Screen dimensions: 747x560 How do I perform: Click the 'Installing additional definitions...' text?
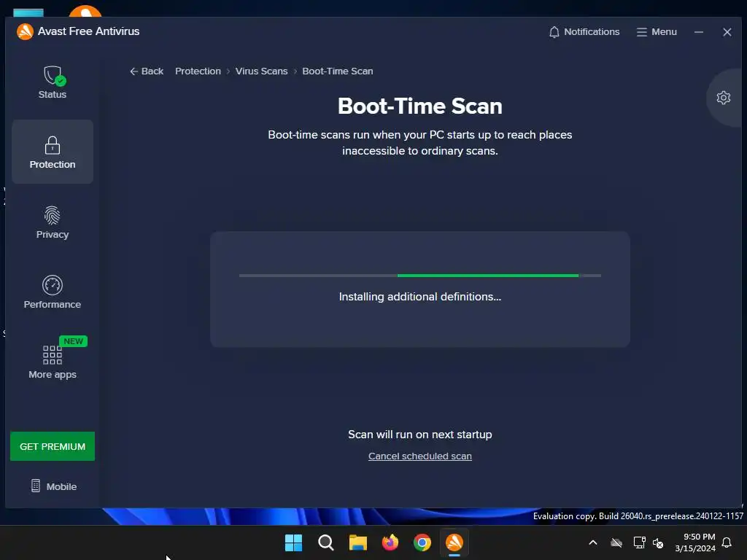point(419,297)
